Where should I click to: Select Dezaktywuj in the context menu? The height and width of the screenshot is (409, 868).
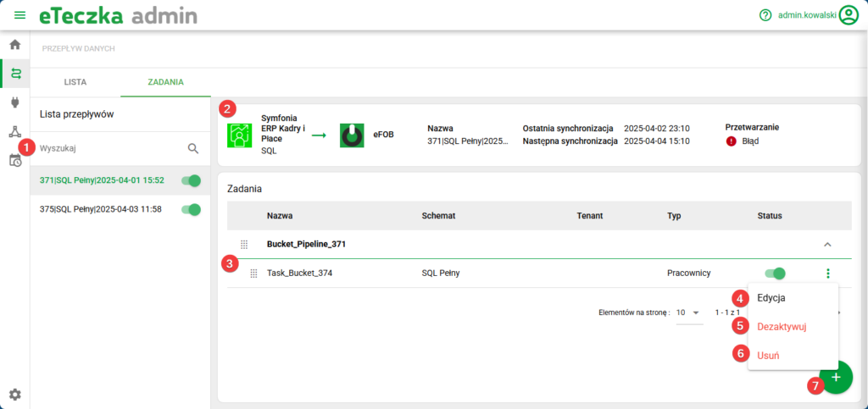781,326
